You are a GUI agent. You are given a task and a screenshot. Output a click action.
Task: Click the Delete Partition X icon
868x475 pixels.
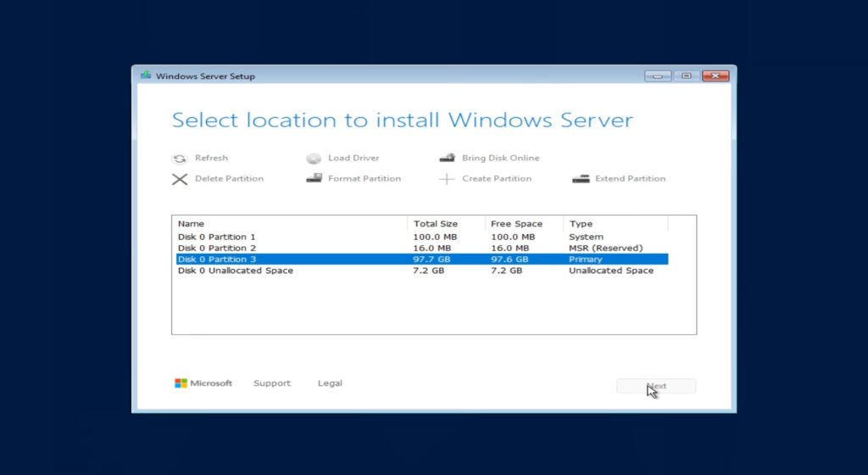(x=180, y=179)
